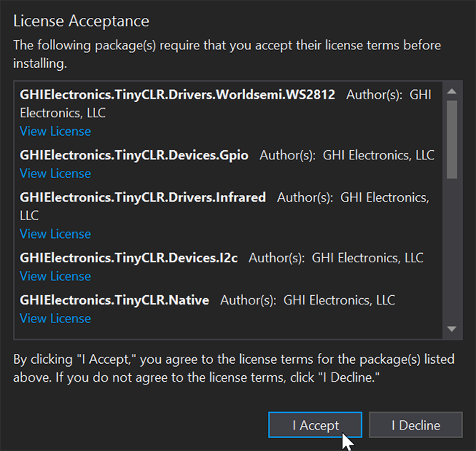
Task: Click the empty scrollbar track below the thumb
Action: click(452, 250)
